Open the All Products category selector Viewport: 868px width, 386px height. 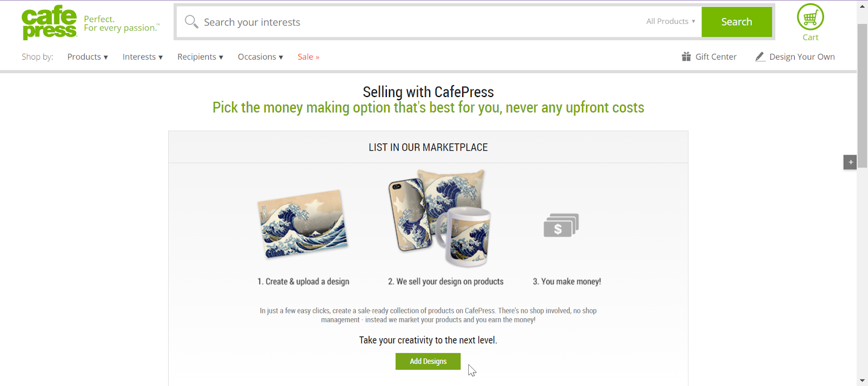click(671, 22)
